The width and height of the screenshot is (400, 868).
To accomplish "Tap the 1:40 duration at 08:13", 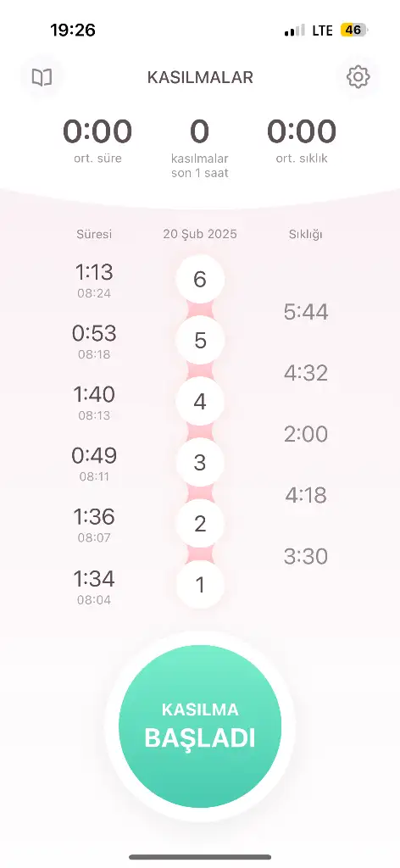I will (94, 403).
